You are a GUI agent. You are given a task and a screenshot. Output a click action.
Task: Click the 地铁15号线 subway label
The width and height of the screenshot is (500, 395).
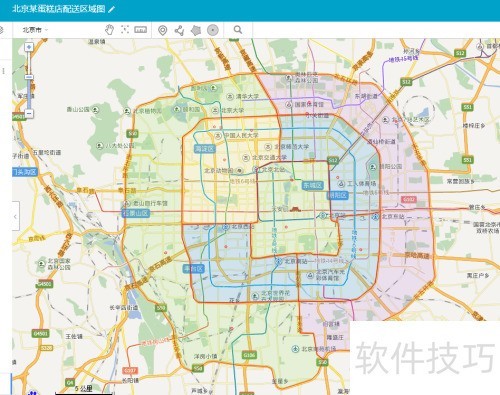404,59
